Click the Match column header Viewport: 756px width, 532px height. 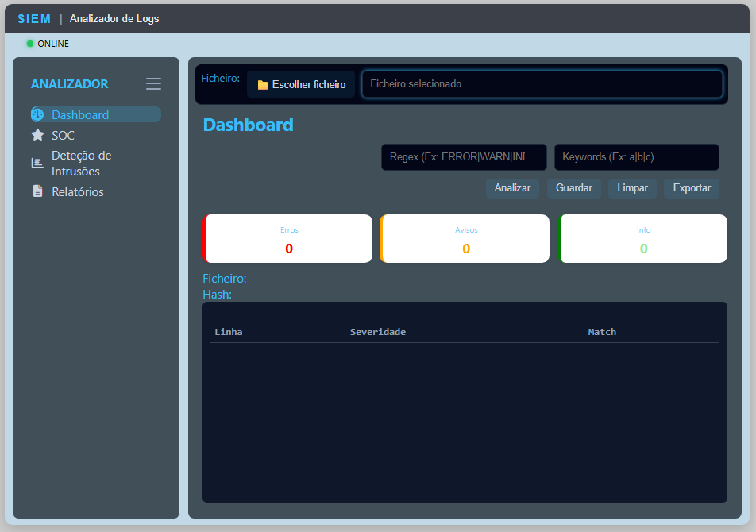(602, 332)
